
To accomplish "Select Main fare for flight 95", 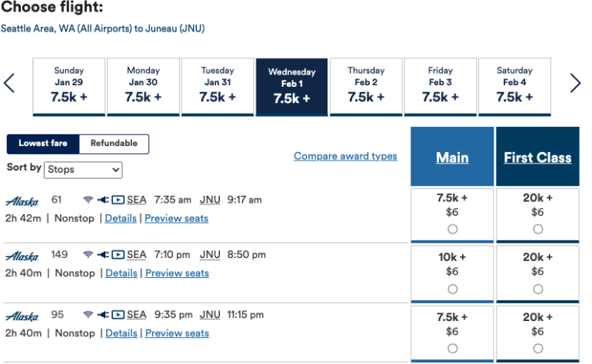I will (x=452, y=349).
